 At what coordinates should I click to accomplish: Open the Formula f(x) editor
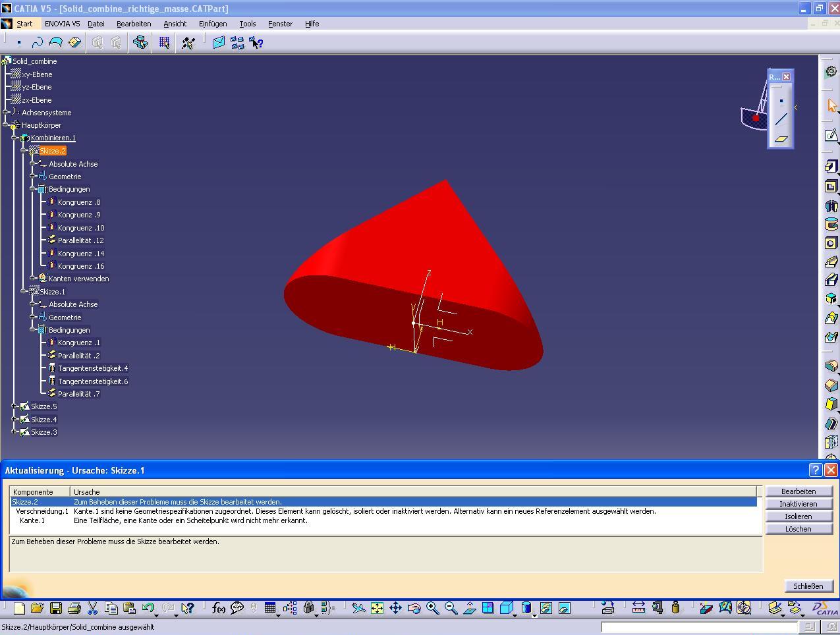(x=219, y=608)
